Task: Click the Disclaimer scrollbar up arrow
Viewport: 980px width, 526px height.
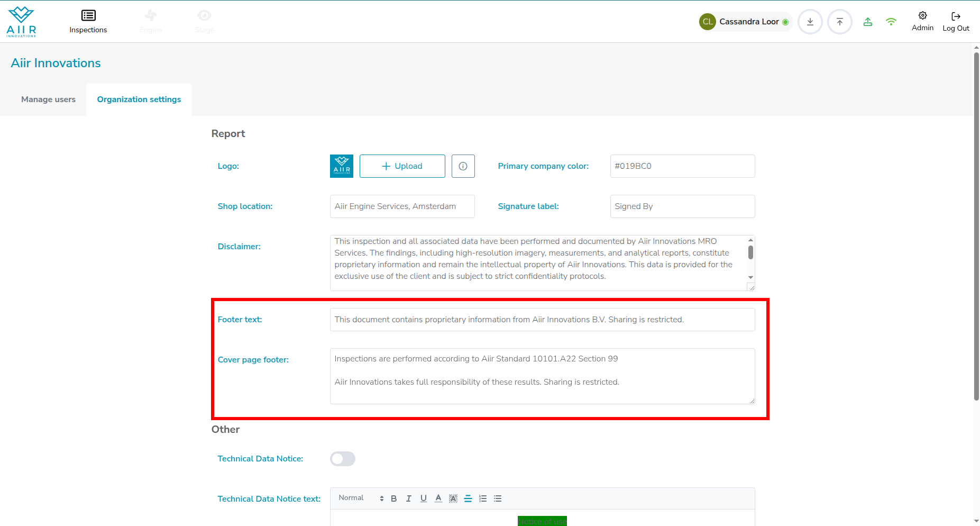Action: pyautogui.click(x=750, y=240)
